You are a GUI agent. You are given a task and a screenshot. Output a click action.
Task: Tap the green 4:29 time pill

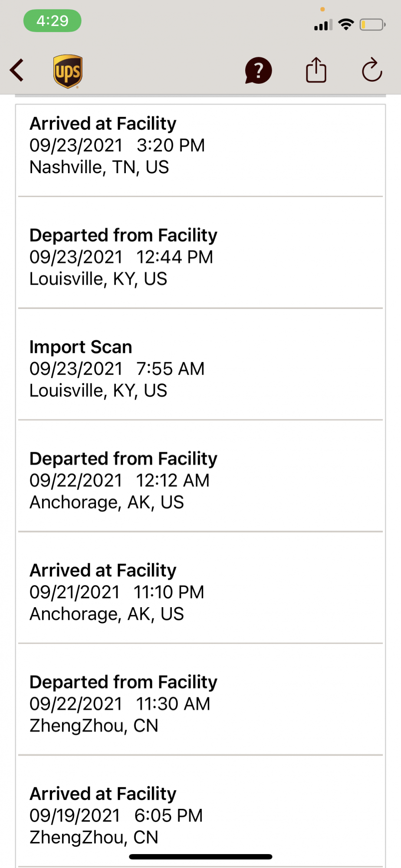[x=53, y=20]
